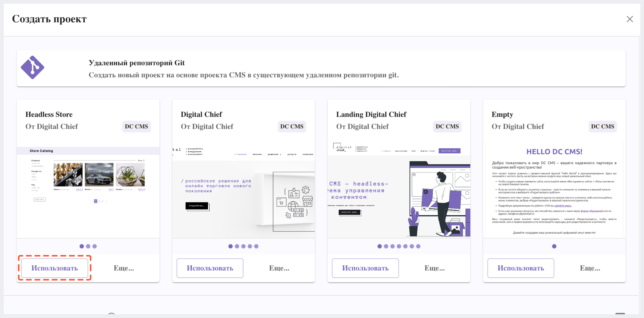
Task: Click the Landing Digital Chief title
Action: [x=371, y=114]
